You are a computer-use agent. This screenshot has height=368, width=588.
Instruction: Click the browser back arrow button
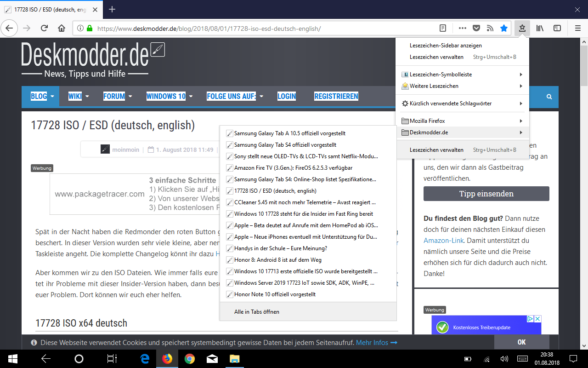tap(9, 28)
